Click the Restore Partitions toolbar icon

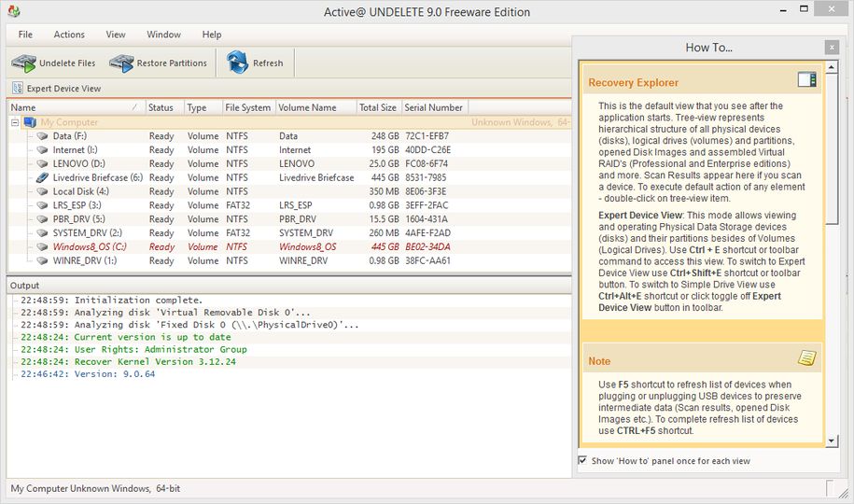[x=121, y=63]
